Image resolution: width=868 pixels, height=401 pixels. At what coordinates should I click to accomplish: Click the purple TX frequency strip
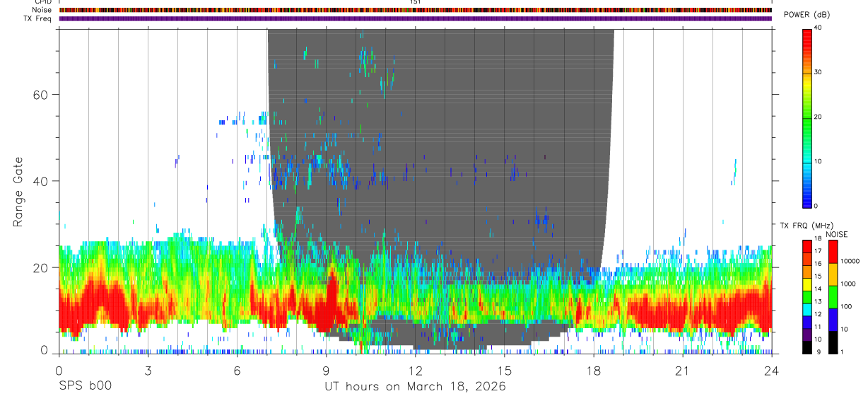click(x=416, y=18)
